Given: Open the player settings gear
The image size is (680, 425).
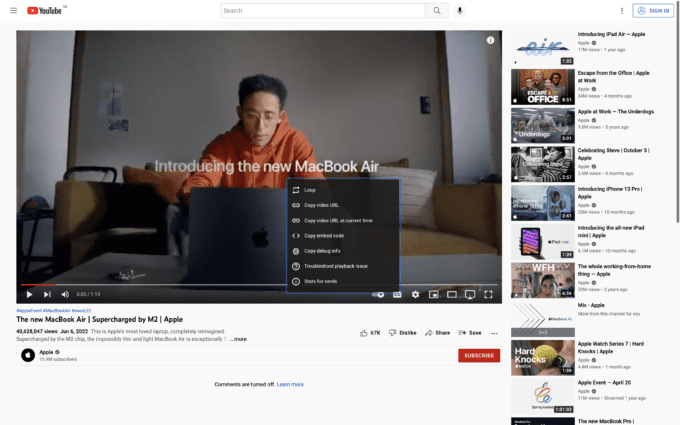Looking at the screenshot, I should click(x=415, y=294).
